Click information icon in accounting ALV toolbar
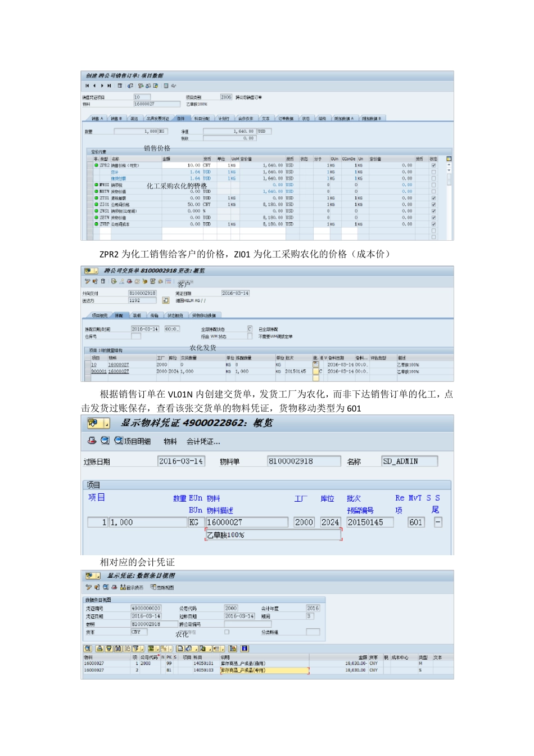 pos(245,649)
